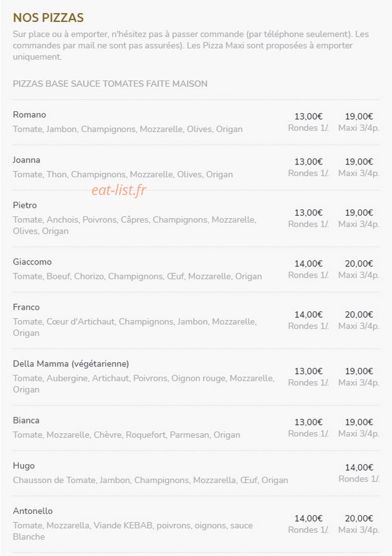Click Bianca's ingredient list with Roquefort

(126, 435)
